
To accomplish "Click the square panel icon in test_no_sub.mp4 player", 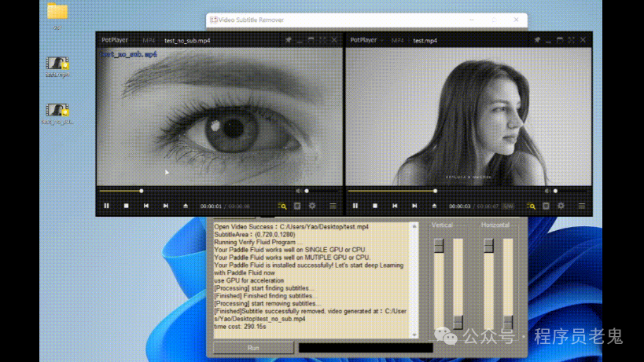I will [297, 206].
